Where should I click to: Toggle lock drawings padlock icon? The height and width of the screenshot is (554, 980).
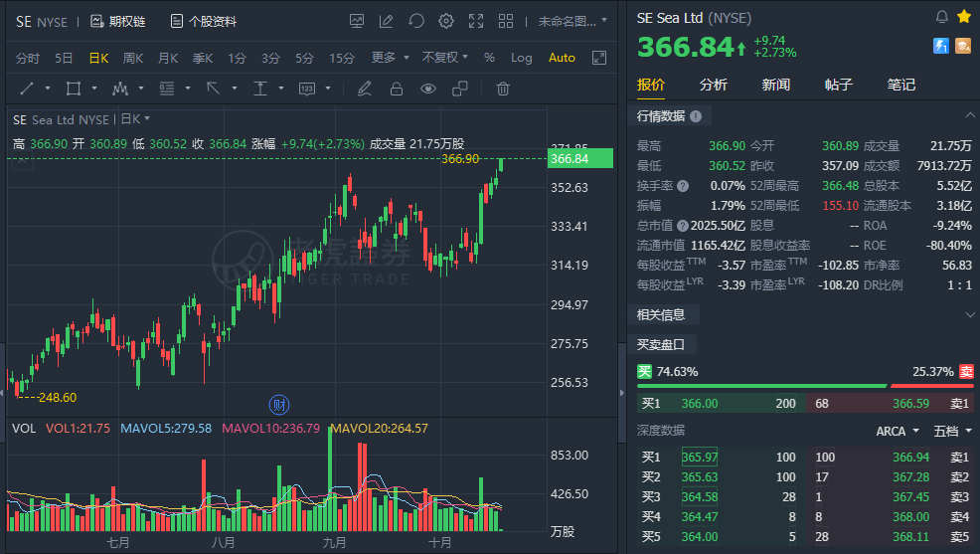(397, 89)
